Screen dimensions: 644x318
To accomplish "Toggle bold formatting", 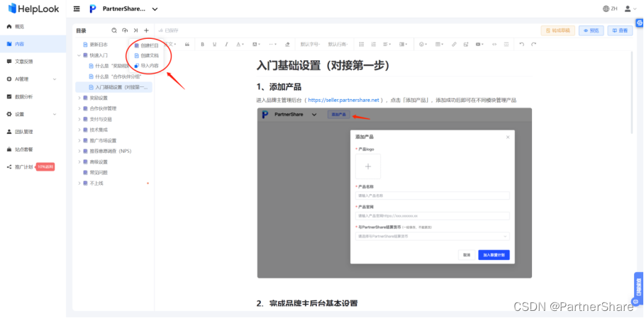I will 202,45.
